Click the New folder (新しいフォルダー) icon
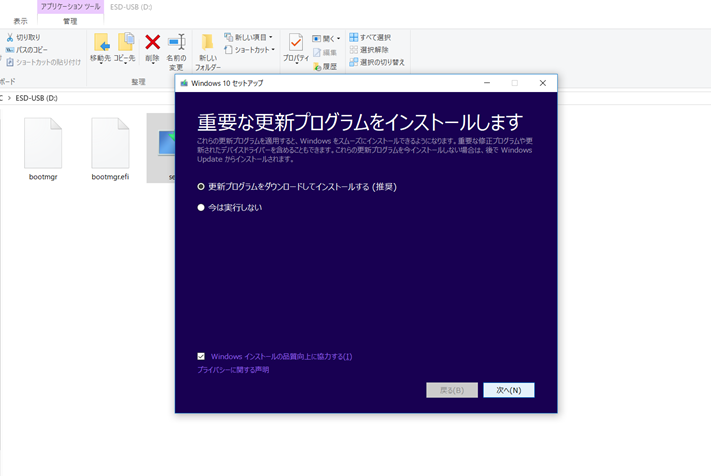 (207, 42)
